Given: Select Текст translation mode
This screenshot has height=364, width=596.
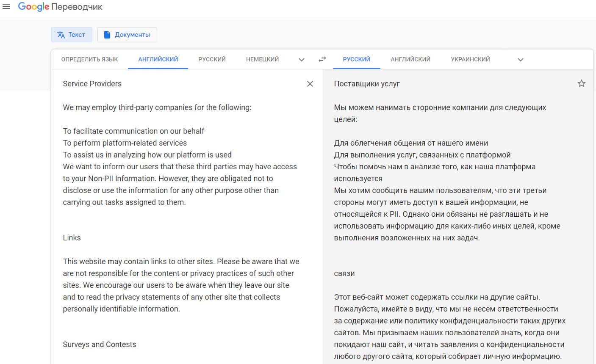Looking at the screenshot, I should tap(71, 35).
